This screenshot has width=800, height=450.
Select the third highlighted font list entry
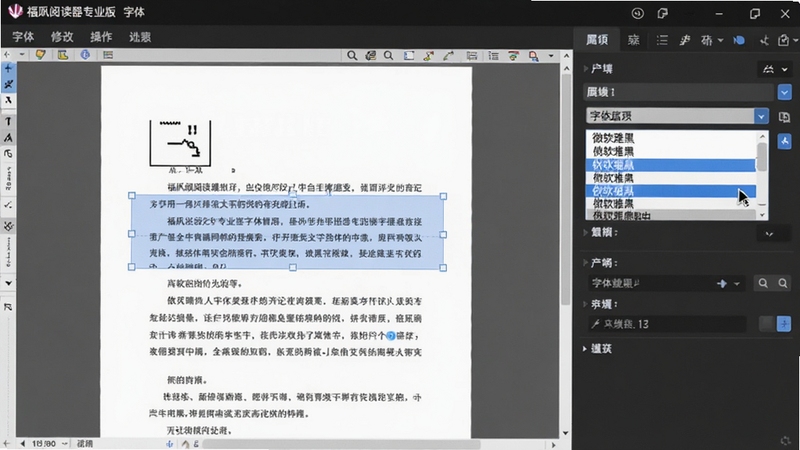670,165
